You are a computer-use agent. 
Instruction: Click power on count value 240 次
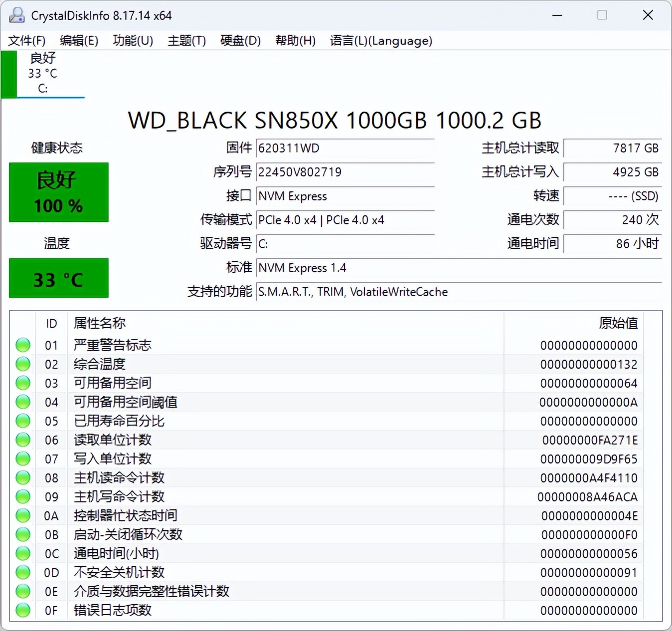pyautogui.click(x=613, y=220)
